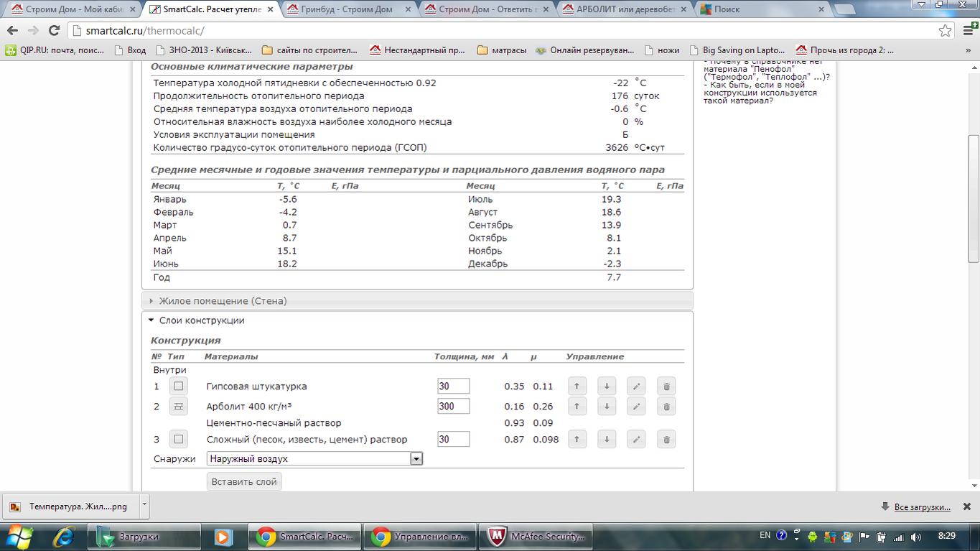Delete the Гипсовая штукатурка layer
This screenshot has height=551, width=980.
click(x=666, y=386)
